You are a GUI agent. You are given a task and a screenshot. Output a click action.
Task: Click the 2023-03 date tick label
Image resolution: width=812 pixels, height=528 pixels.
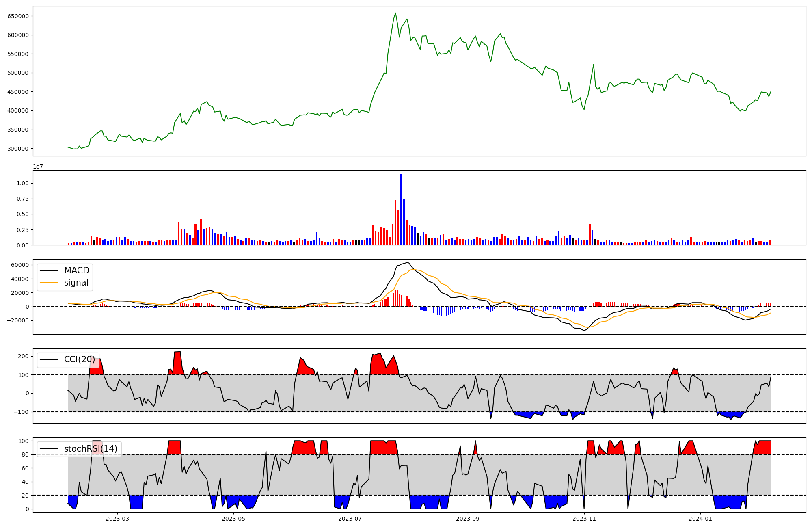[117, 519]
